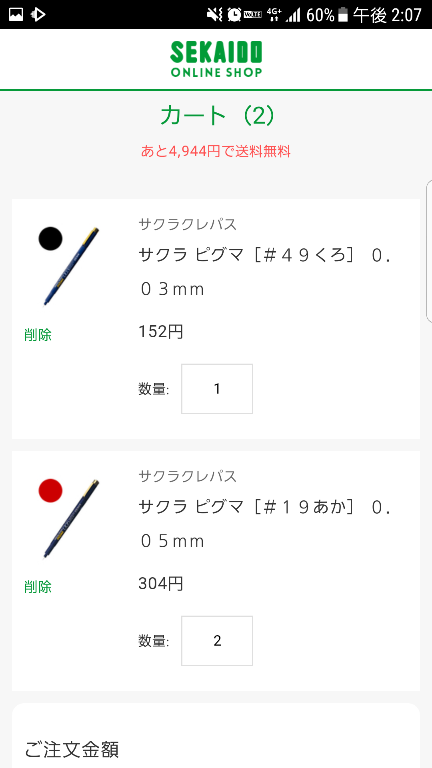Image resolution: width=432 pixels, height=768 pixels.
Task: Tap the black color dot swatch
Action: (50, 239)
